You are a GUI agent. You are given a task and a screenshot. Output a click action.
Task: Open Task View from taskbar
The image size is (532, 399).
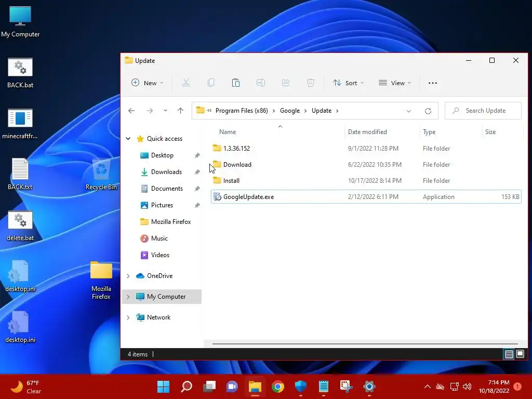coord(209,387)
